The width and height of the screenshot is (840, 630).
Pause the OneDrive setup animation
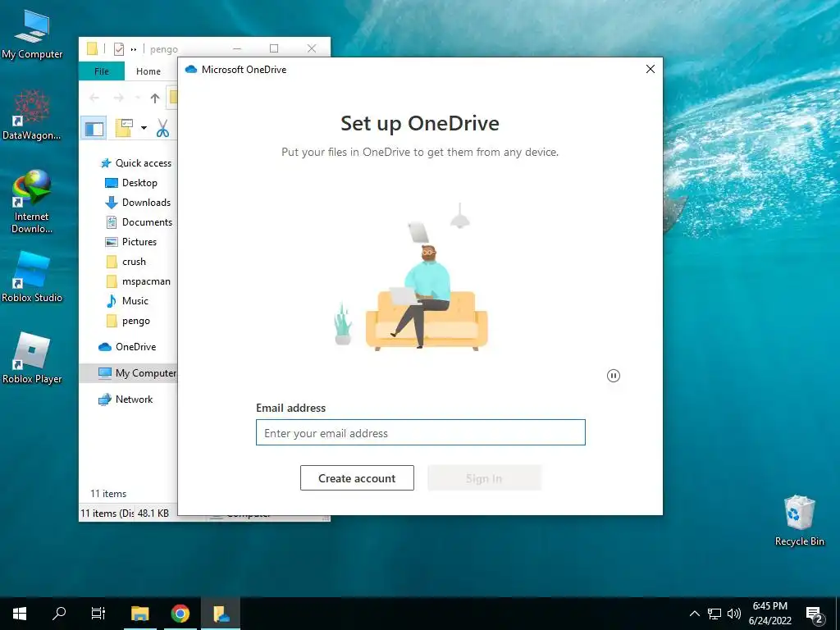(x=614, y=376)
